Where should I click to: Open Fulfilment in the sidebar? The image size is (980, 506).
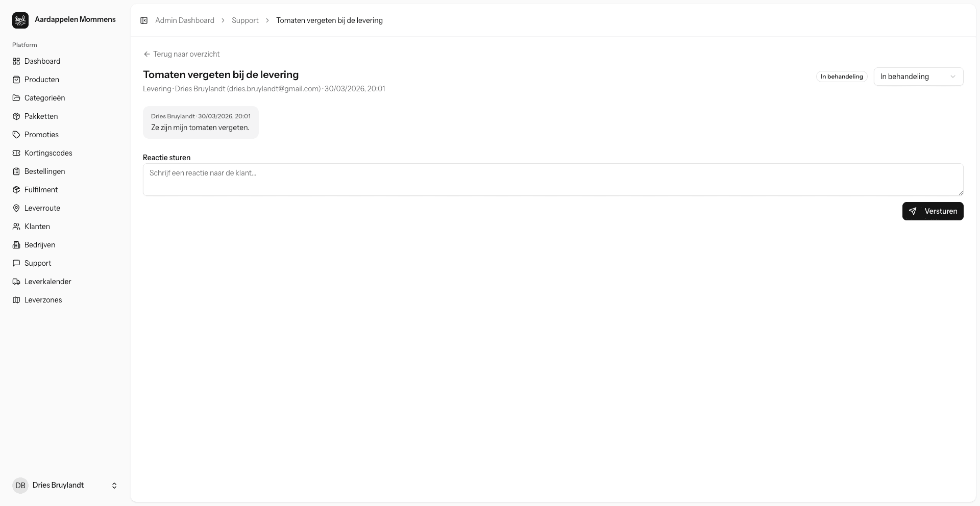coord(65,190)
